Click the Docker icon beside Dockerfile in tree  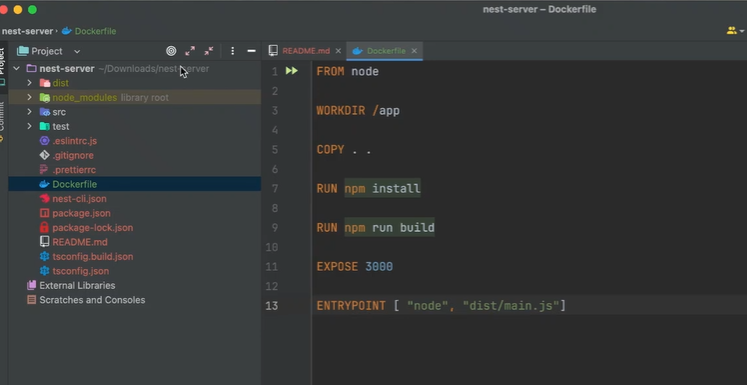click(44, 184)
